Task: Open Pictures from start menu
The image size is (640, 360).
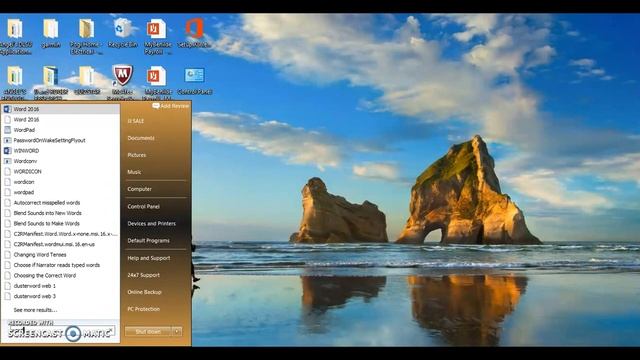Action: 137,155
